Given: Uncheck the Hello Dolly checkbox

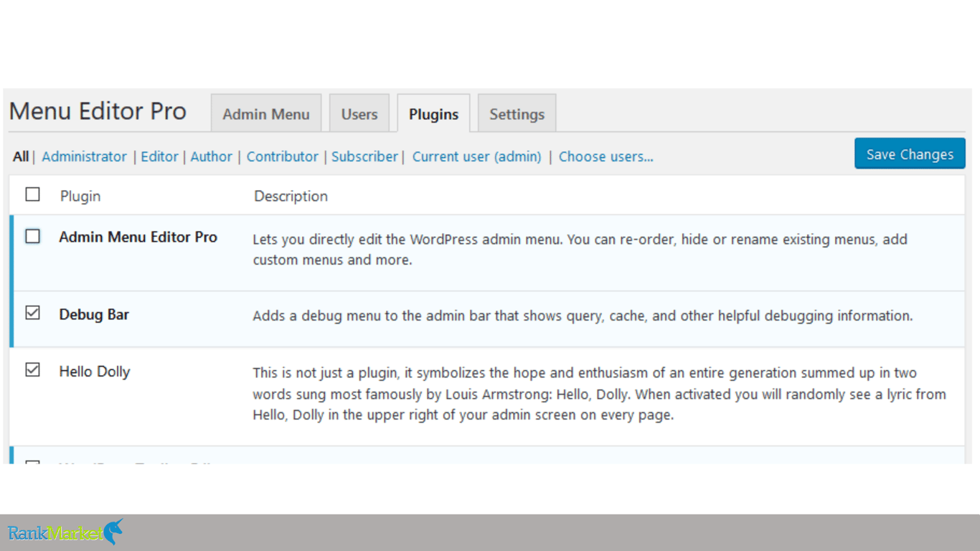Looking at the screenshot, I should click(32, 370).
